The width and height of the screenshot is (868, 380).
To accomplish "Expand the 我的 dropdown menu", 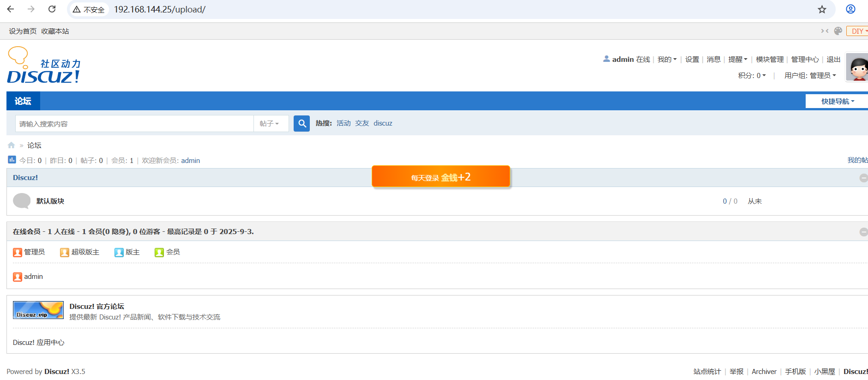I will pos(667,60).
